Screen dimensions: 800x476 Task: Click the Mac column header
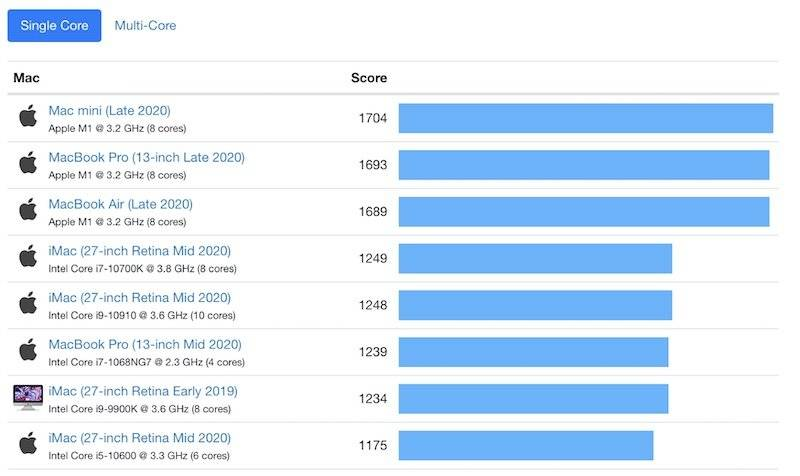[26, 78]
